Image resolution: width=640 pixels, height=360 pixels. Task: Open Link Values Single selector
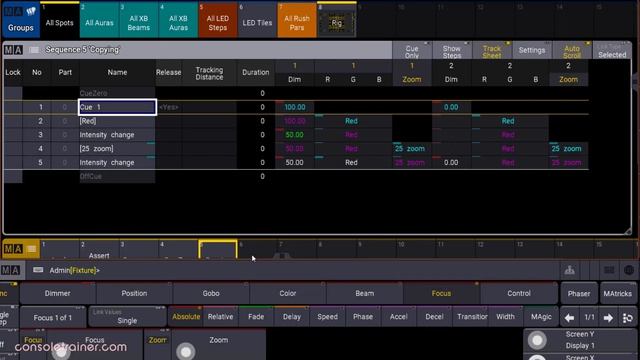[x=127, y=317]
